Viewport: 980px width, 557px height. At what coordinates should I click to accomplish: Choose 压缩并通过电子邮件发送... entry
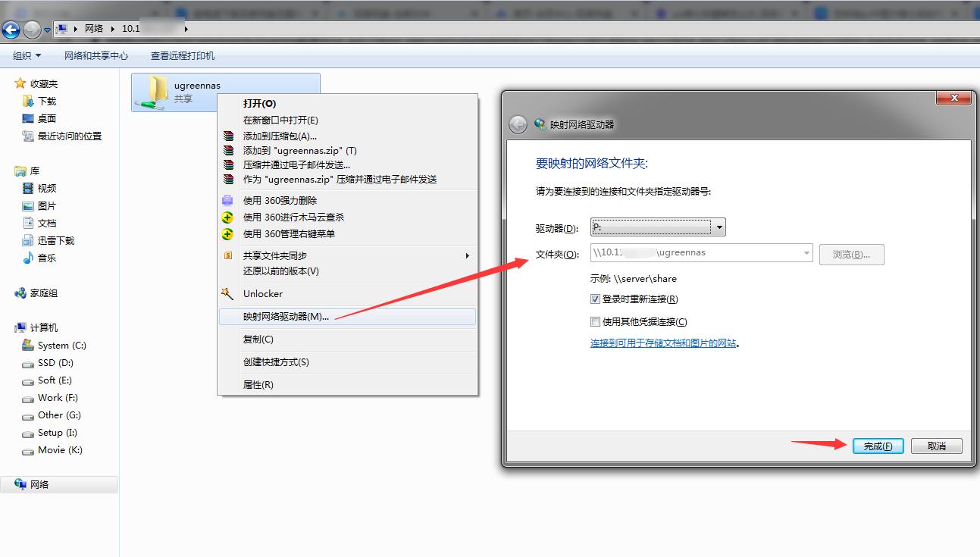(348, 164)
